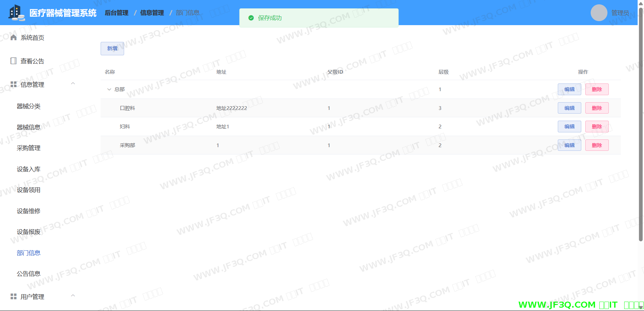Click the notebook icon beside 查看公告
644x311 pixels.
tap(13, 61)
